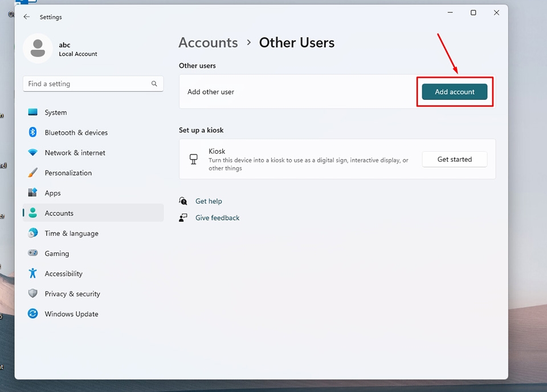Click the search magnifier icon
The width and height of the screenshot is (547, 392).
(x=154, y=84)
